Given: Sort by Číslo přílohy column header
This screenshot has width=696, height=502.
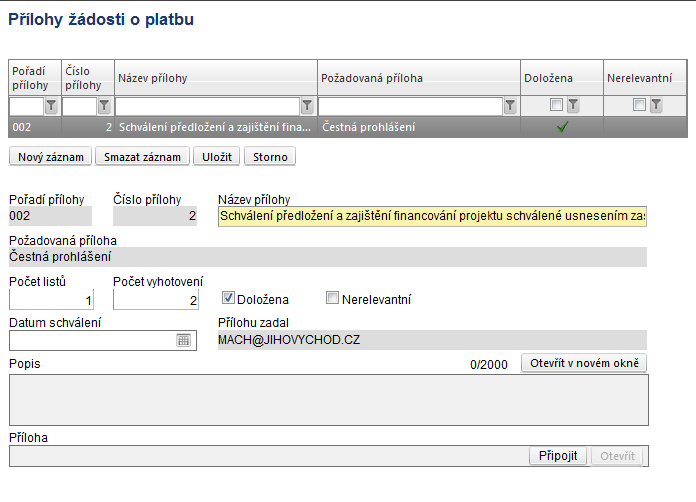Looking at the screenshot, I should point(88,78).
